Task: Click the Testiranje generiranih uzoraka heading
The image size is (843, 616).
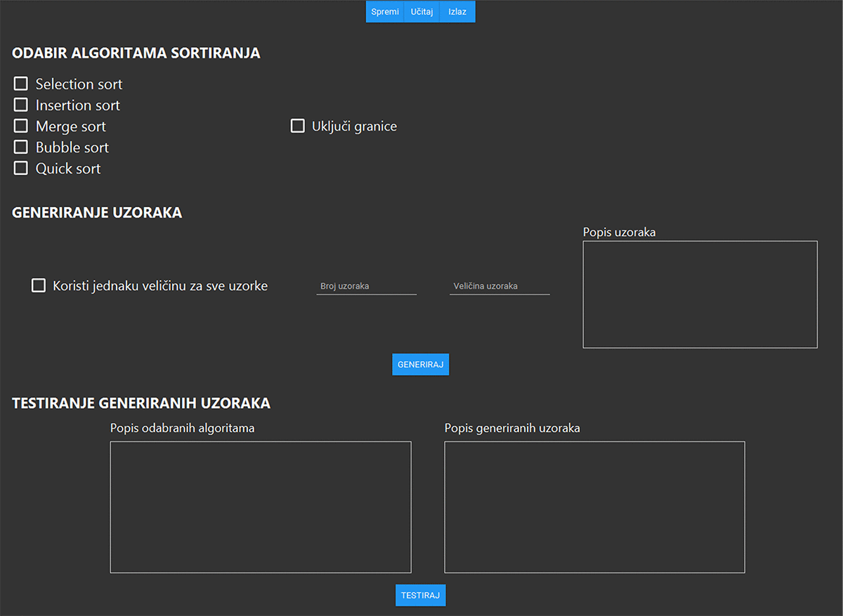Action: tap(141, 403)
